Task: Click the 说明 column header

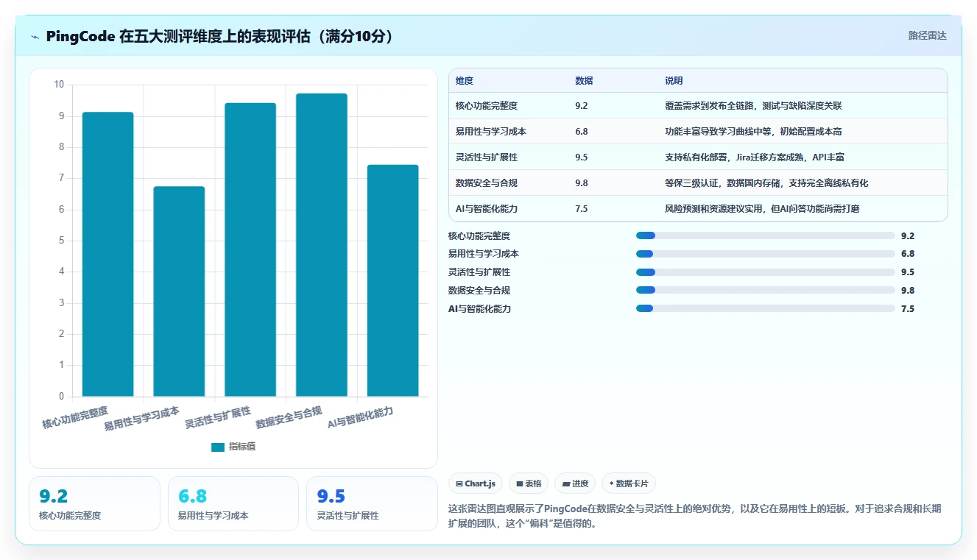Action: [x=674, y=80]
